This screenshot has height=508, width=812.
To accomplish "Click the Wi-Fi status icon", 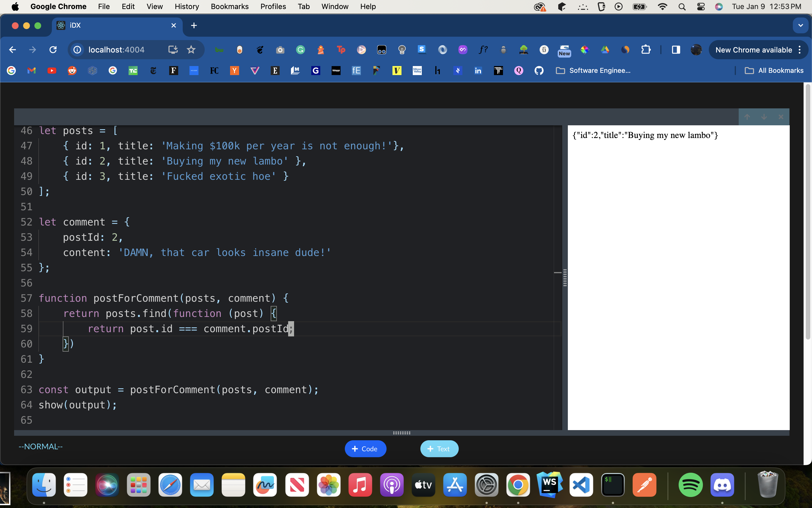I will [x=662, y=7].
